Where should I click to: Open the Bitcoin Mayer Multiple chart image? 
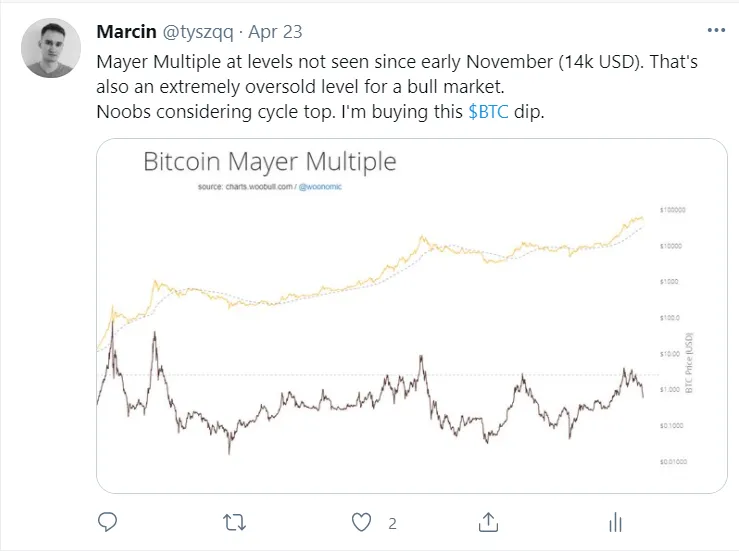pyautogui.click(x=412, y=316)
